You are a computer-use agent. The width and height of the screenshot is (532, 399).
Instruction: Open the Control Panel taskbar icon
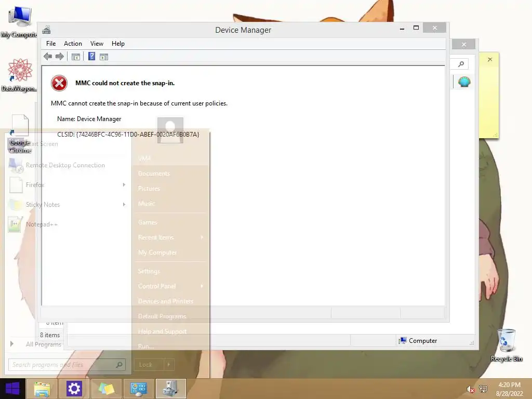[x=138, y=389]
